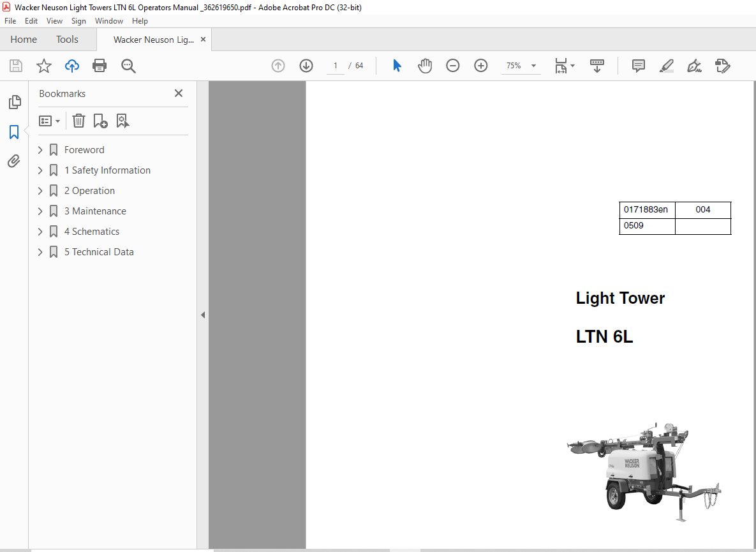
Task: Go to next page arrow
Action: point(306,66)
